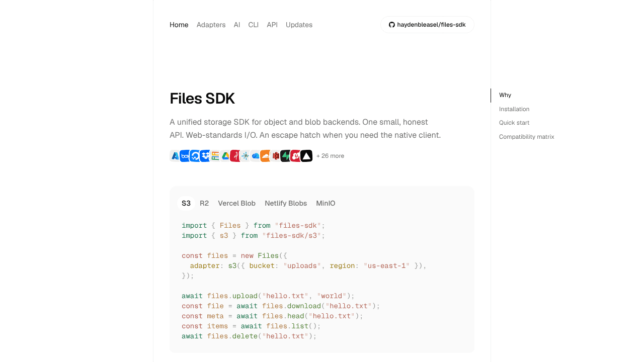The width and height of the screenshot is (644, 362).
Task: Click the Netlify logo icon
Action: [x=246, y=156]
